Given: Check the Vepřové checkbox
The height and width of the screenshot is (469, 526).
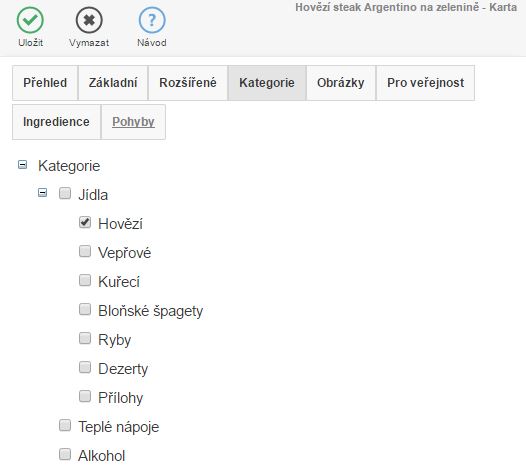Looking at the screenshot, I should pos(85,251).
